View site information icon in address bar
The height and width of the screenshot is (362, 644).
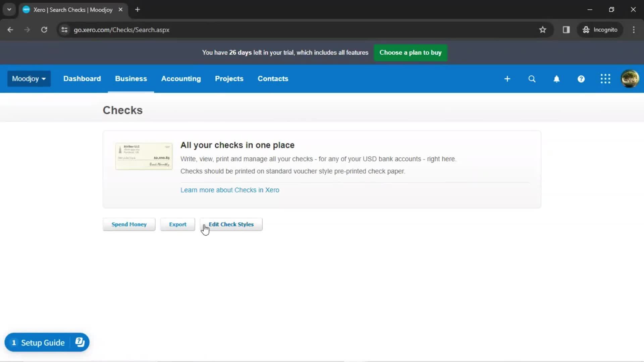(64, 30)
